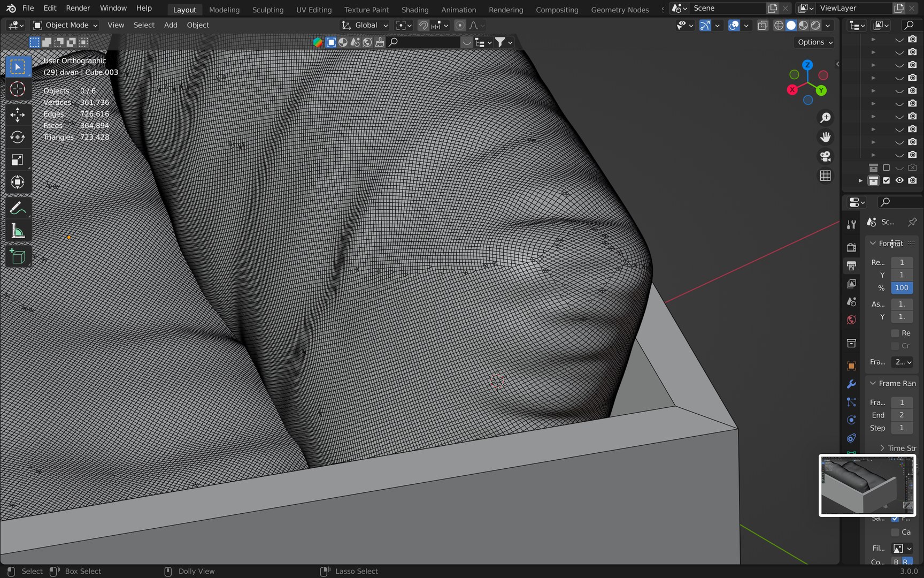Switch orthographic/perspective grid gizmo
Viewport: 924px width, 578px height.
[826, 176]
